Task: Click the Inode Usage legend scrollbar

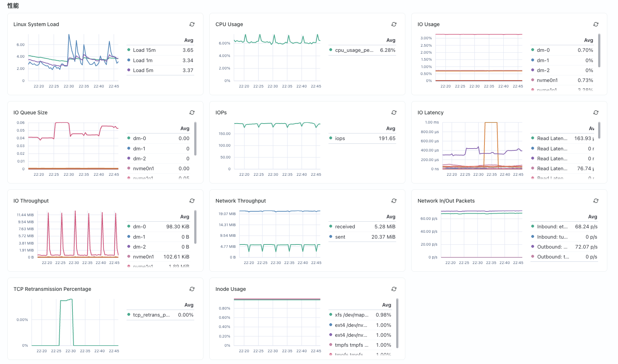Action: point(397,323)
